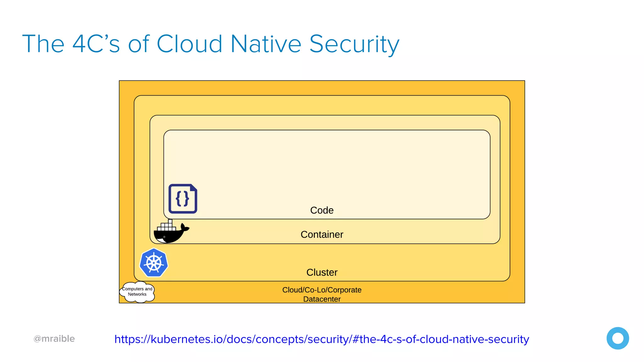Click the blue ring logo

(618, 338)
